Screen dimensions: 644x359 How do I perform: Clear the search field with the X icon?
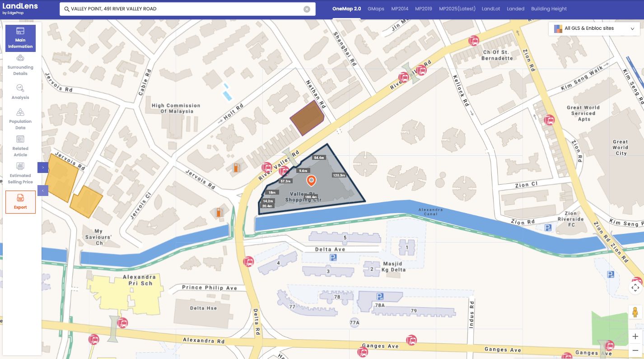(307, 9)
